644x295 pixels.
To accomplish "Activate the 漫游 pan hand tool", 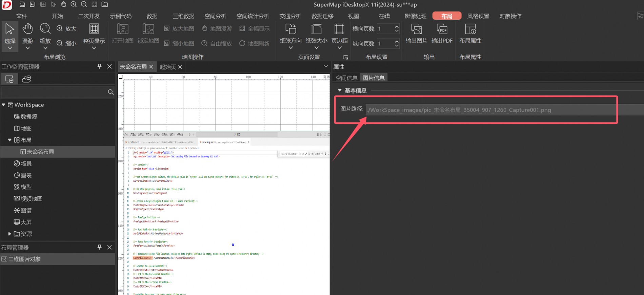I will coord(27,33).
